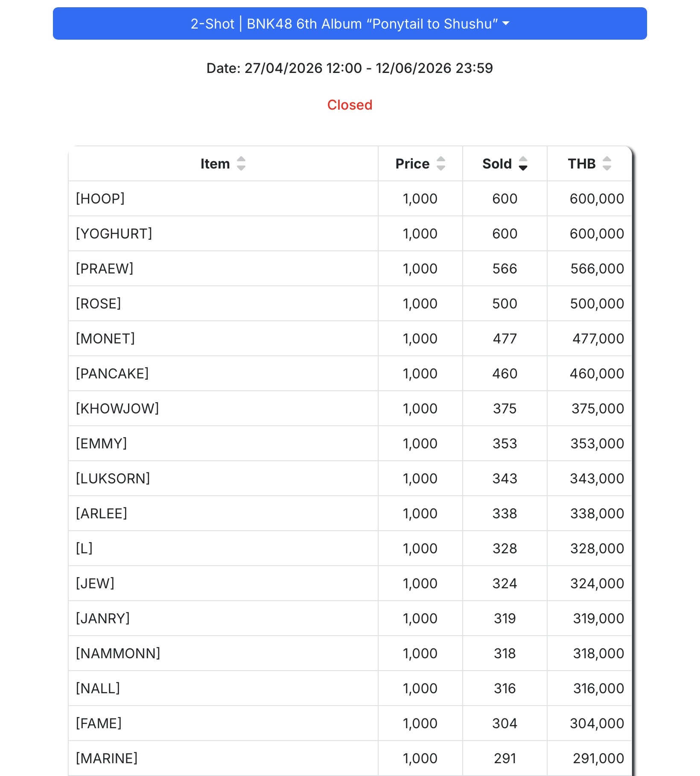Click the [PANCAKE] item cell
700x776 pixels.
223,373
